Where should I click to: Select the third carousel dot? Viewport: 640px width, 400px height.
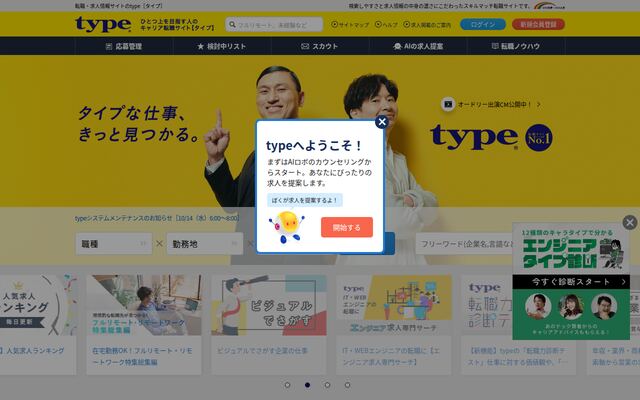click(327, 385)
